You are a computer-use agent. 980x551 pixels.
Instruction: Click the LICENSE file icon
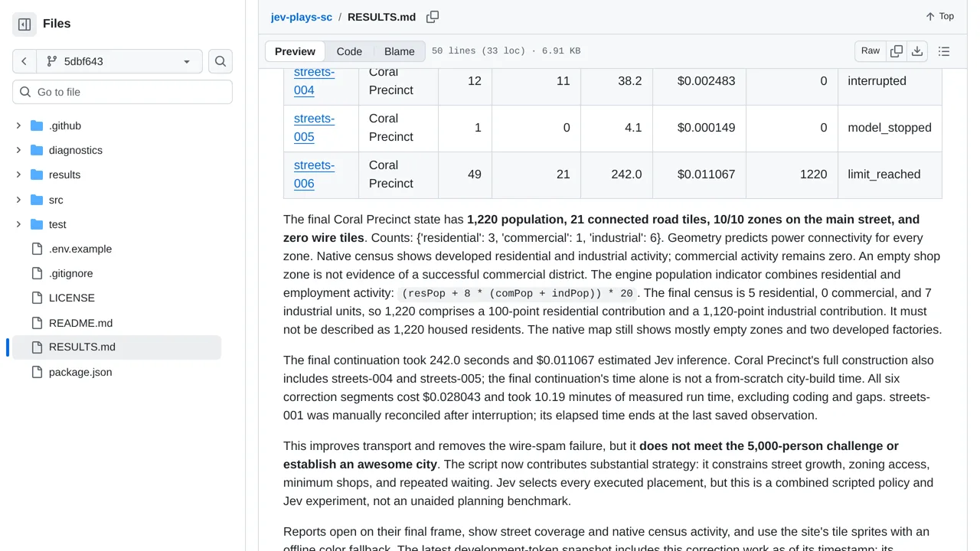tap(37, 298)
